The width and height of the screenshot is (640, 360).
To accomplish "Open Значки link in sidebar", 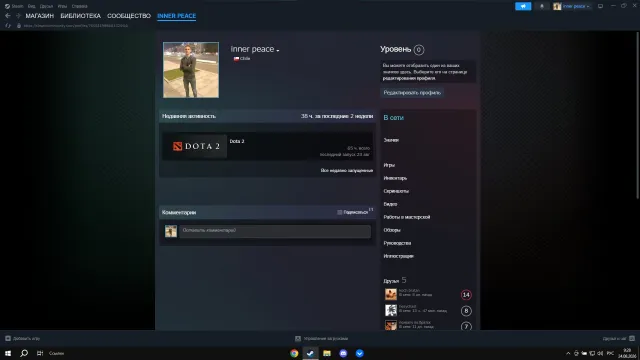I will 391,140.
